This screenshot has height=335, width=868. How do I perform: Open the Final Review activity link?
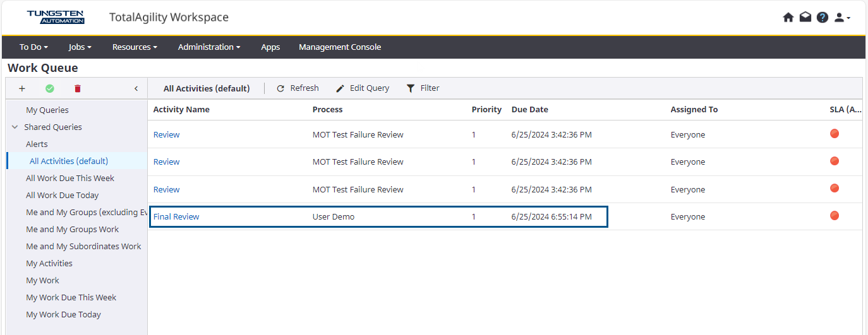point(176,216)
